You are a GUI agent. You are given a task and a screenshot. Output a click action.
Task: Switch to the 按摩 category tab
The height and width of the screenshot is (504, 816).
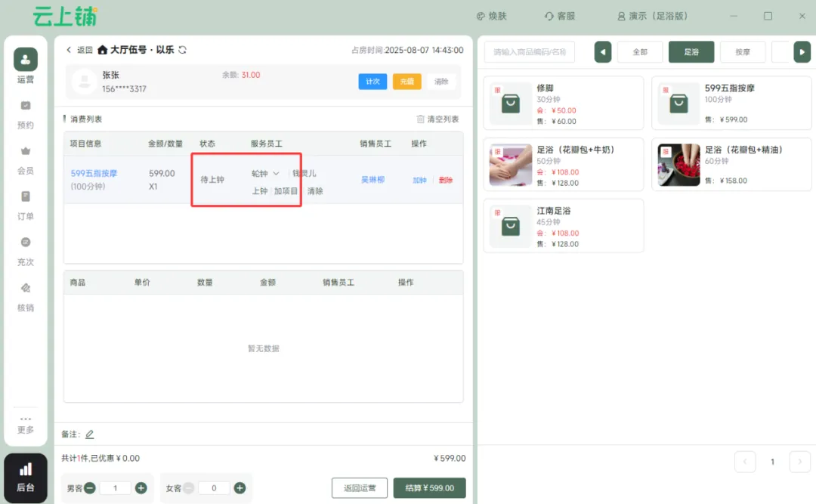coord(743,52)
